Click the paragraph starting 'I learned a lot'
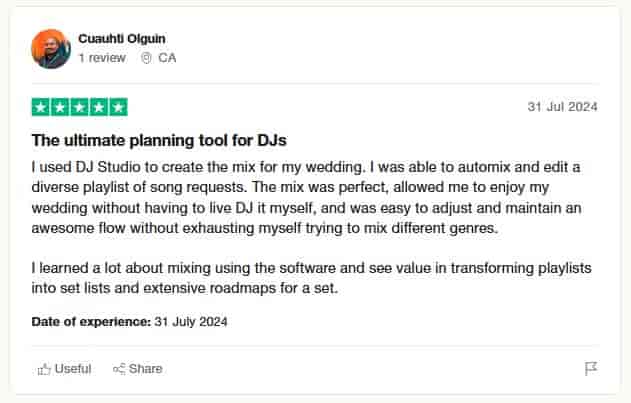631x403 pixels. pos(300,277)
